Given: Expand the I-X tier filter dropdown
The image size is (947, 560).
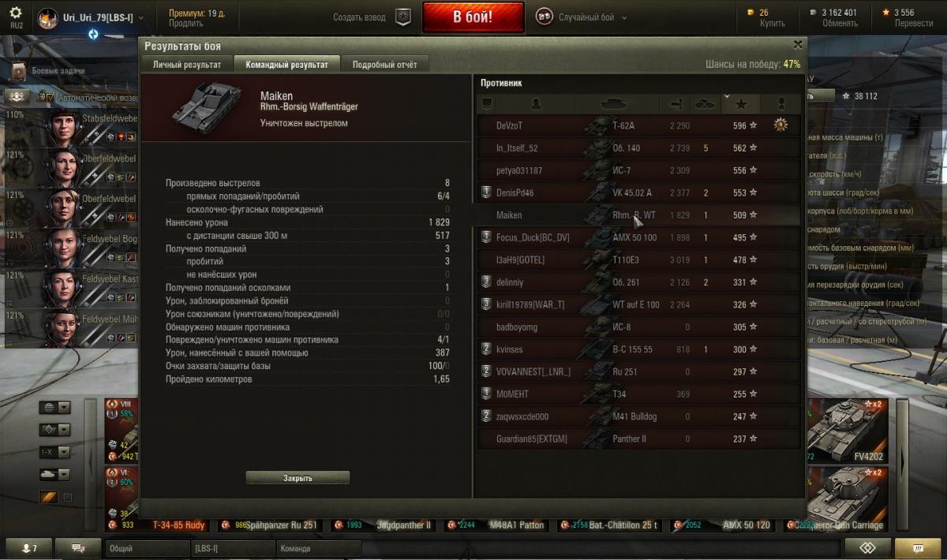Looking at the screenshot, I should coord(55,452).
